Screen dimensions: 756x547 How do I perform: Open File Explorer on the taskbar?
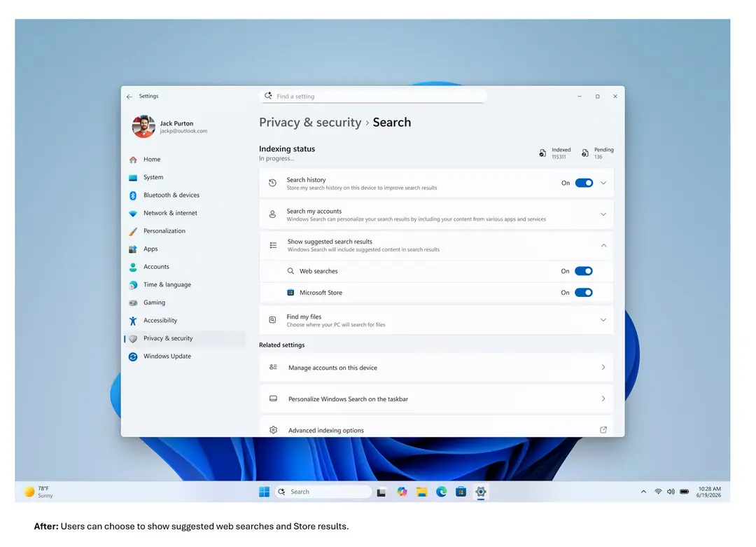(x=422, y=492)
